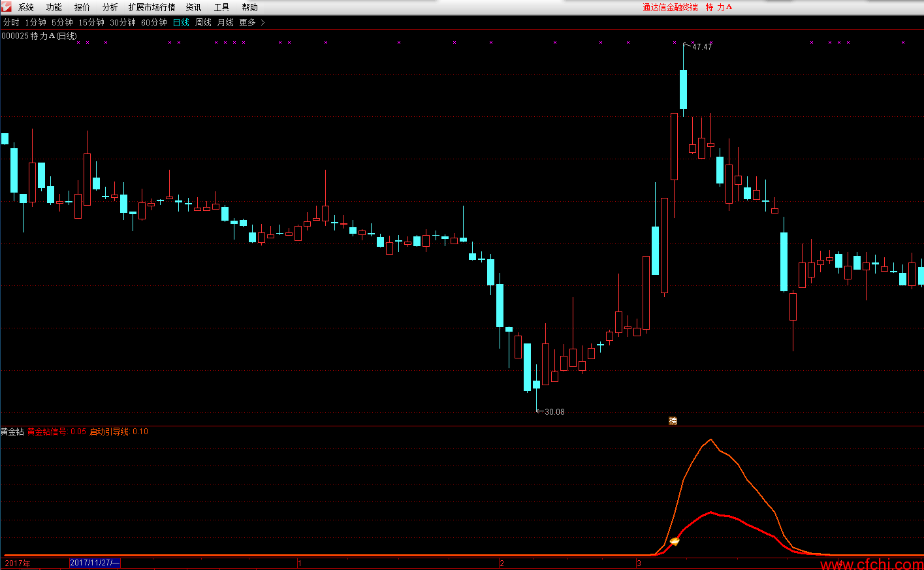Select the 周线 weekly chart tab
Screen dimensions: 924x570
pos(204,22)
